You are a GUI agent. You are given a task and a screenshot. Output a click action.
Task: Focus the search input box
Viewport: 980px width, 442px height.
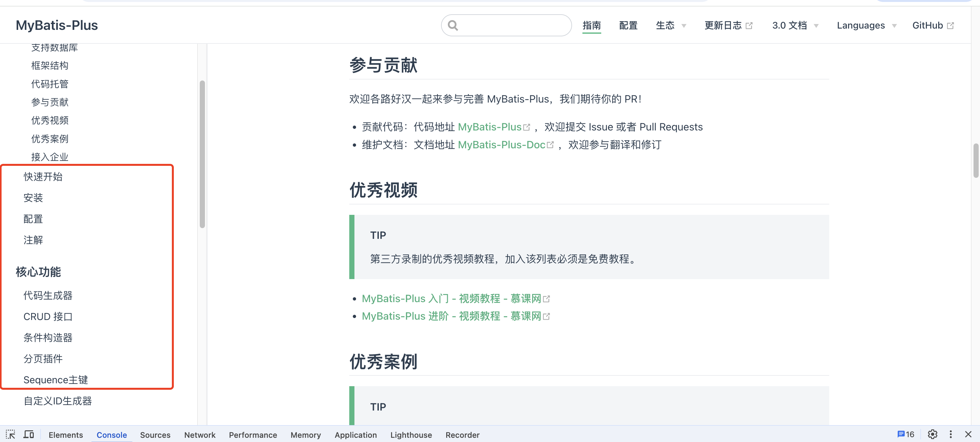pos(506,26)
